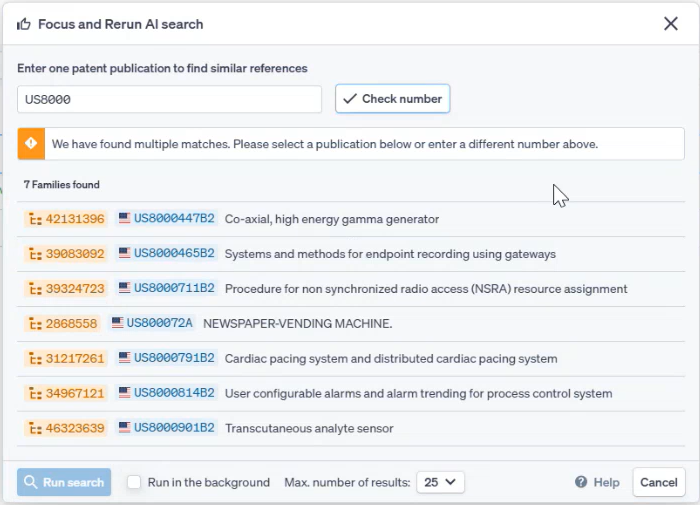Screen dimensions: 700x505
Task: Open the Max. number of results dropdown
Action: coord(440,482)
